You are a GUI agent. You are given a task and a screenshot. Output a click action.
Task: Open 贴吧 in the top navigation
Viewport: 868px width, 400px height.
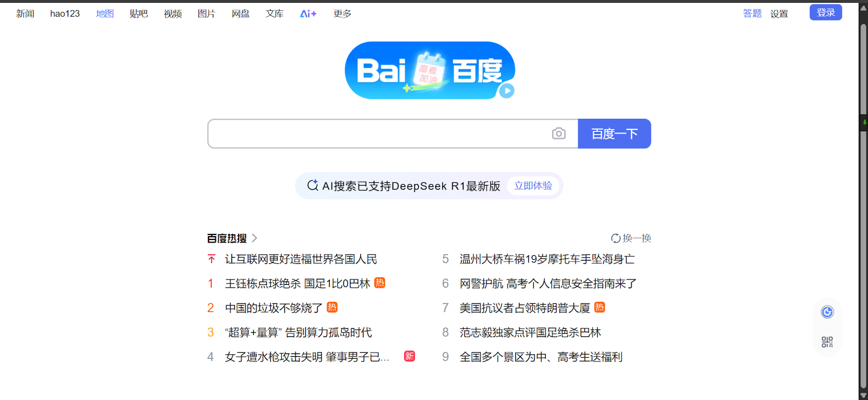139,14
